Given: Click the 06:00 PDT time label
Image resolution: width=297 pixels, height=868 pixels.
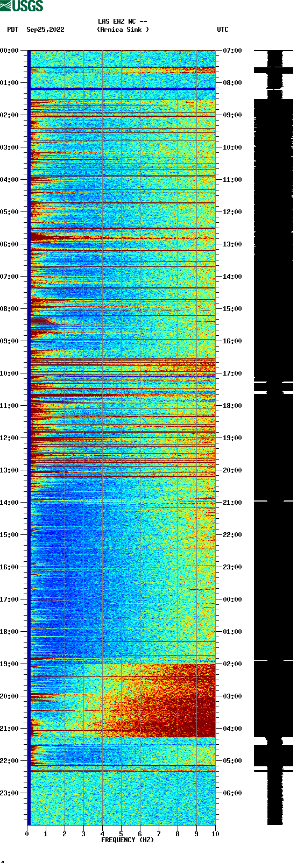Looking at the screenshot, I should point(10,244).
